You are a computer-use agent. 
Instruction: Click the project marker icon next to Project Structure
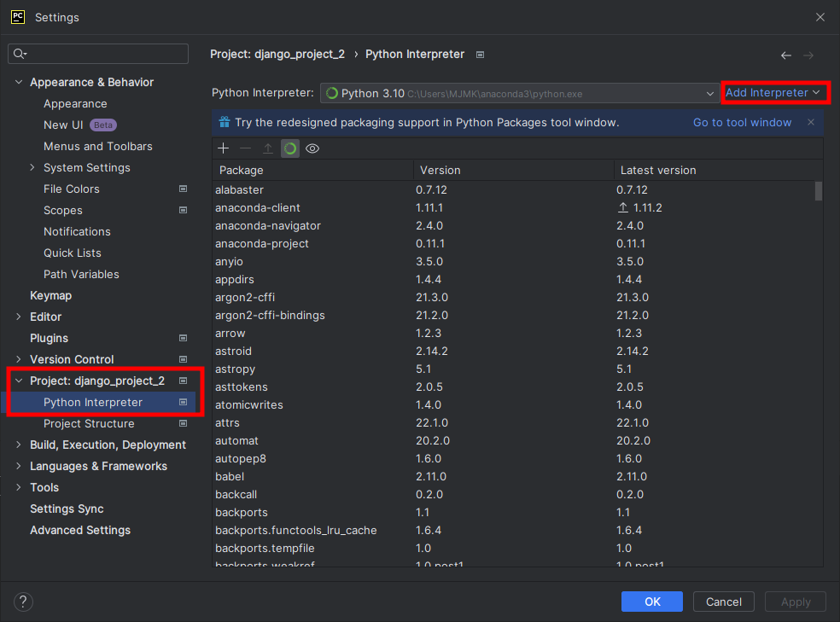click(184, 423)
